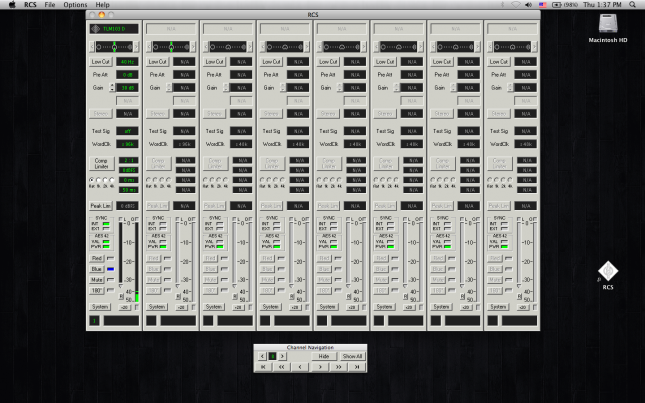The image size is (645, 403).
Task: Open the Apple menu
Action: (10, 5)
